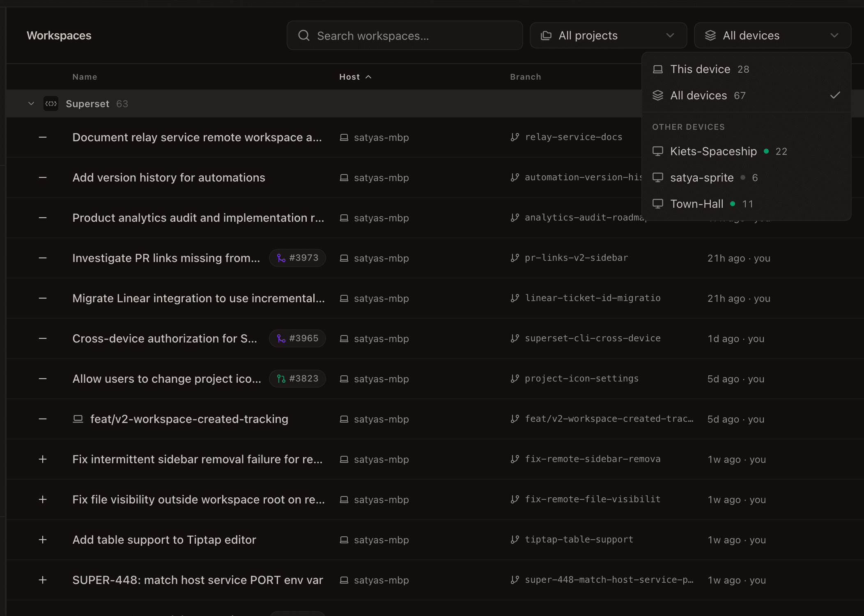Click branch tiptap-table-support
864x616 pixels.
coord(579,540)
